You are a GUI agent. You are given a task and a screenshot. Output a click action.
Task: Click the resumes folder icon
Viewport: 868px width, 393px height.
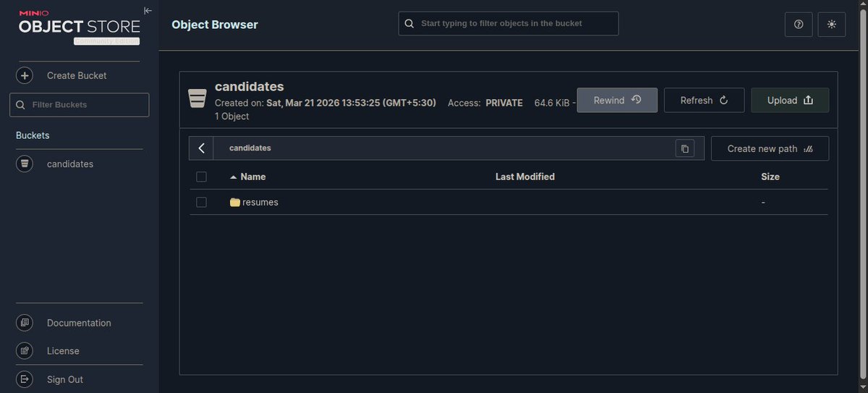pyautogui.click(x=234, y=203)
